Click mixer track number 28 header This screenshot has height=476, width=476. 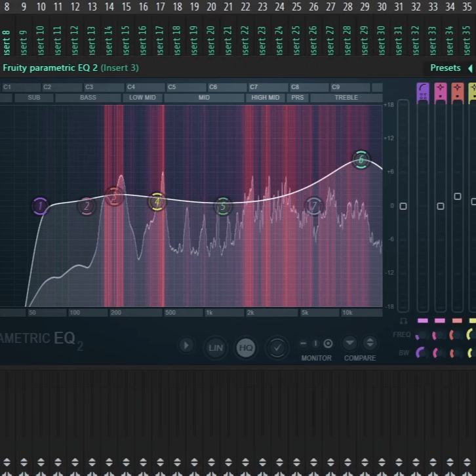point(347,7)
